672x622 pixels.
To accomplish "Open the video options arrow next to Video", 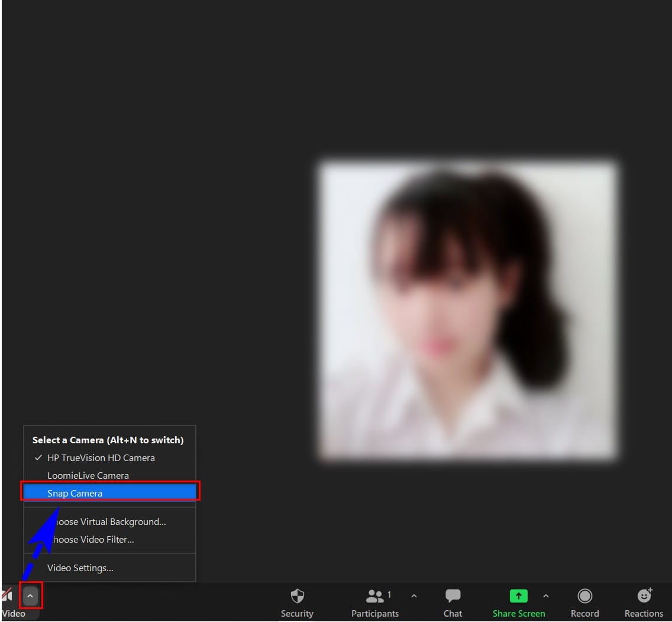I will [x=30, y=596].
